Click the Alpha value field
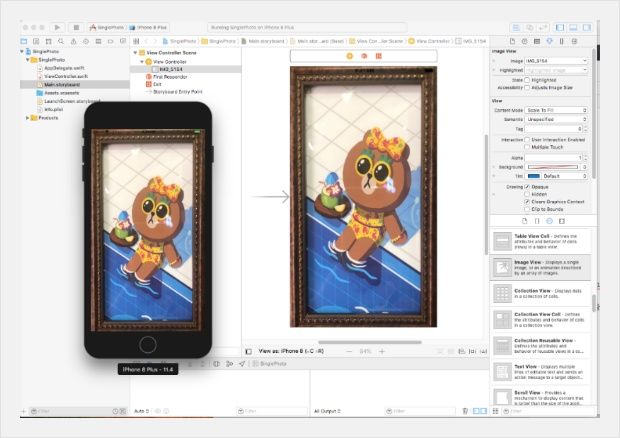The width and height of the screenshot is (620, 438). tap(554, 158)
